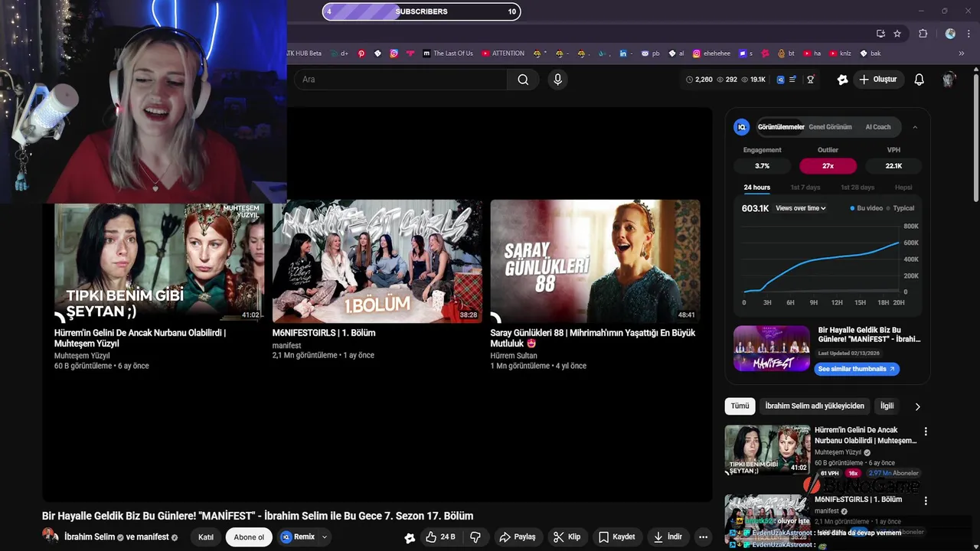Screen dimensions: 980x551
Task: Select İbrahim Selim adlı yükleyiciden chip
Action: 815,406
